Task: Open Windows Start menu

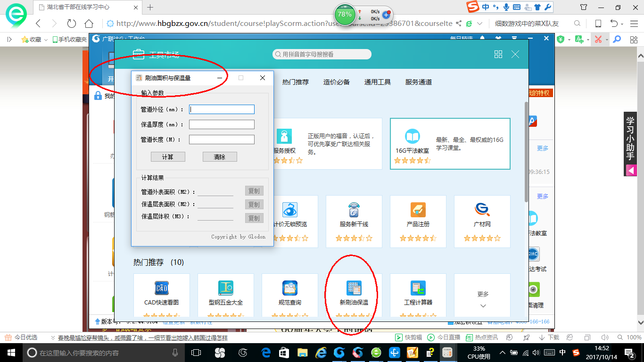Action: pyautogui.click(x=11, y=353)
